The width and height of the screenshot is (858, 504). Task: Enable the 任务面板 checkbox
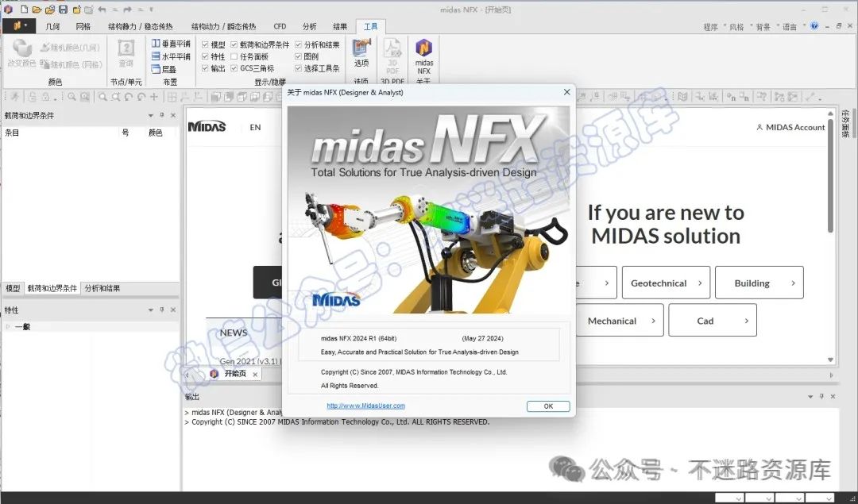pos(234,56)
